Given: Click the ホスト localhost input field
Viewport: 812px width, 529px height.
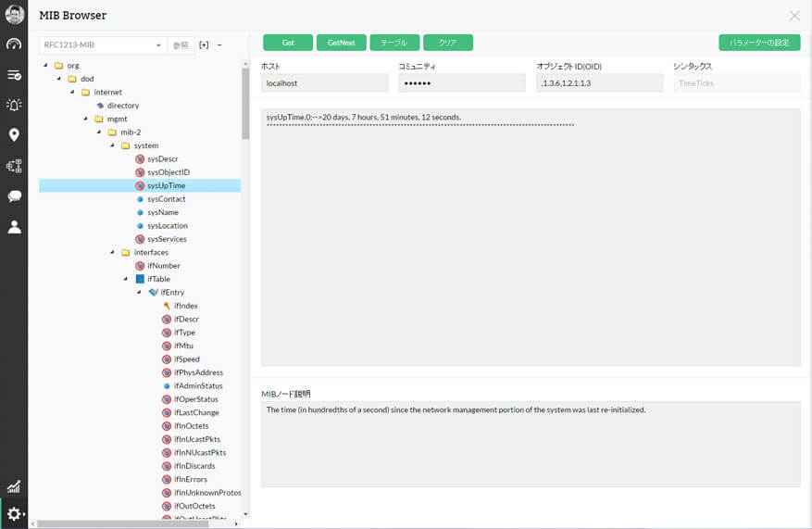Looking at the screenshot, I should (x=324, y=83).
